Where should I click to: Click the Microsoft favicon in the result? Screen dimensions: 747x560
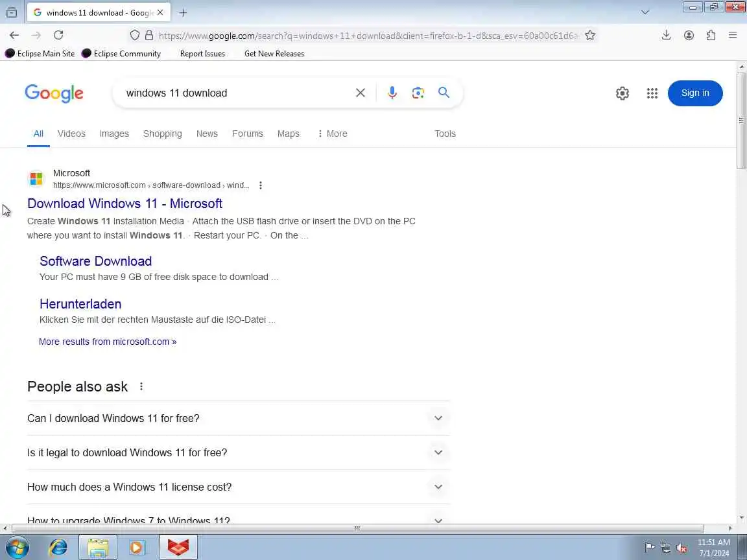click(x=36, y=179)
